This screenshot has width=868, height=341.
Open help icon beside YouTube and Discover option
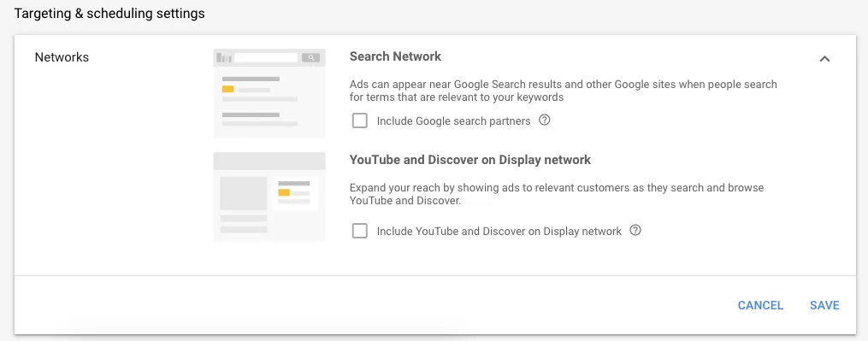(x=635, y=230)
